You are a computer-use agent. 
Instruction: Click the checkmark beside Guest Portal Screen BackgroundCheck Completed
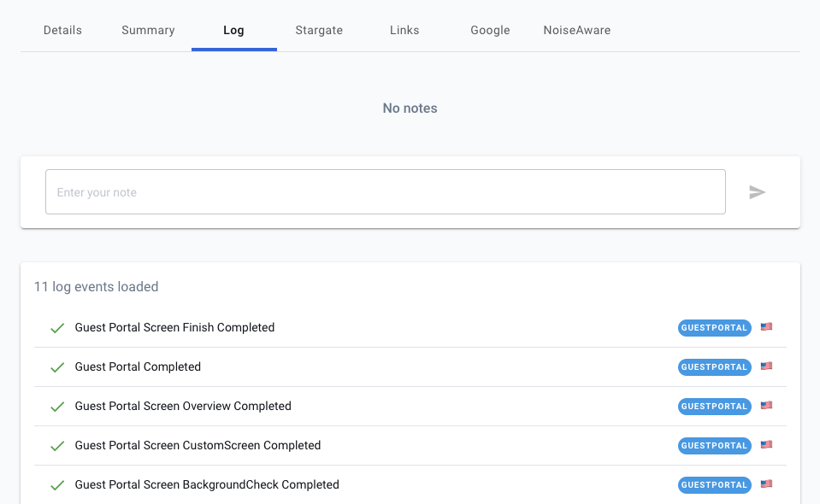point(56,484)
